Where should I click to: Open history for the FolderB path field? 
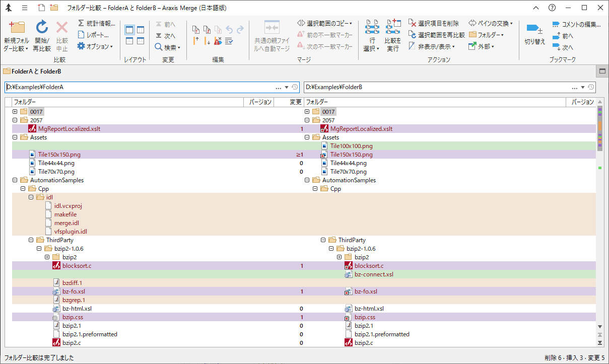tap(591, 87)
